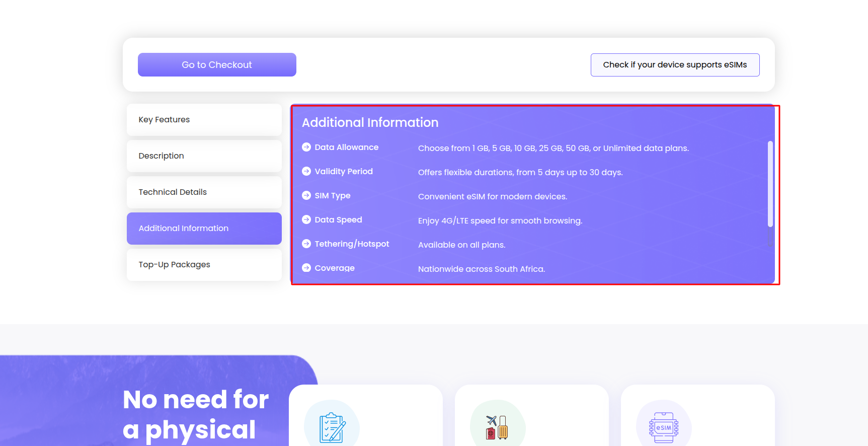Image resolution: width=868 pixels, height=446 pixels.
Task: Open the Top-Up Packages tab
Action: pyautogui.click(x=204, y=265)
